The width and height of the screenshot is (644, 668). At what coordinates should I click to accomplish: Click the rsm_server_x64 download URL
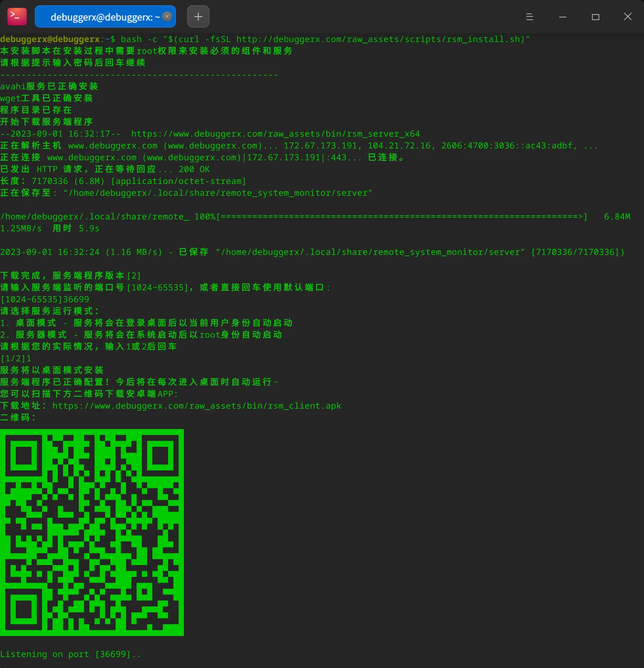tap(275, 134)
